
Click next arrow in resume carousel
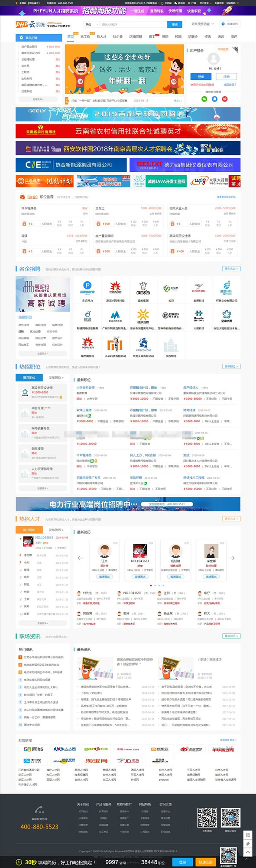point(232,558)
